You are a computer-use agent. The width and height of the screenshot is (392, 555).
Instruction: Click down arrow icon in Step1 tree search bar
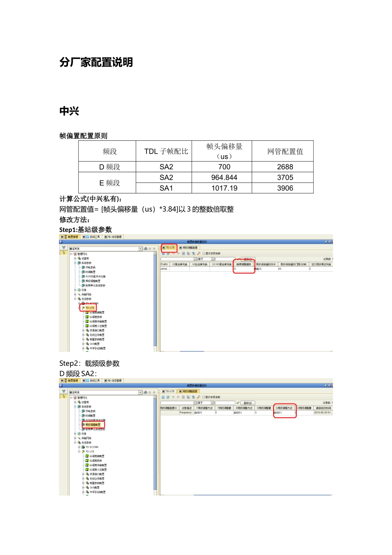(x=154, y=249)
